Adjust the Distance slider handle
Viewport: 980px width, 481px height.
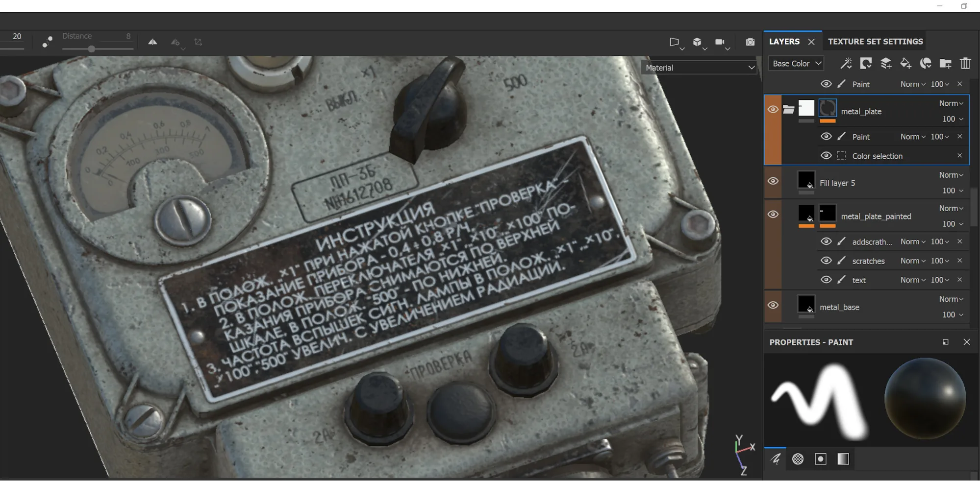coord(91,49)
